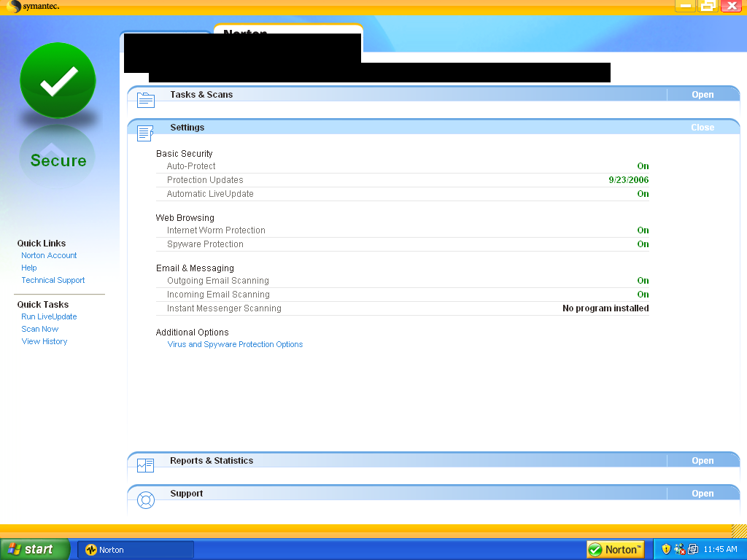Click Spyware Protection label
The height and width of the screenshot is (560, 747).
(x=205, y=244)
